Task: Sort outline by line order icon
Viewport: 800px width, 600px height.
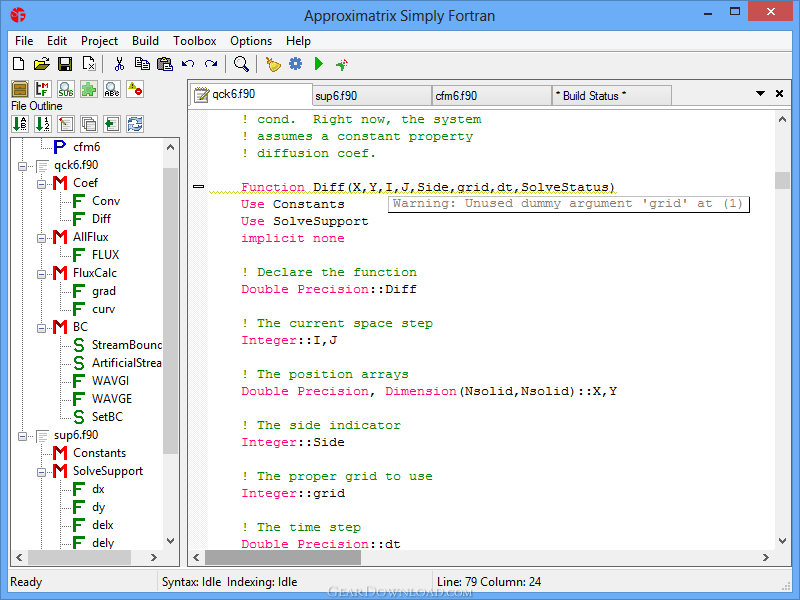Action: pyautogui.click(x=43, y=124)
